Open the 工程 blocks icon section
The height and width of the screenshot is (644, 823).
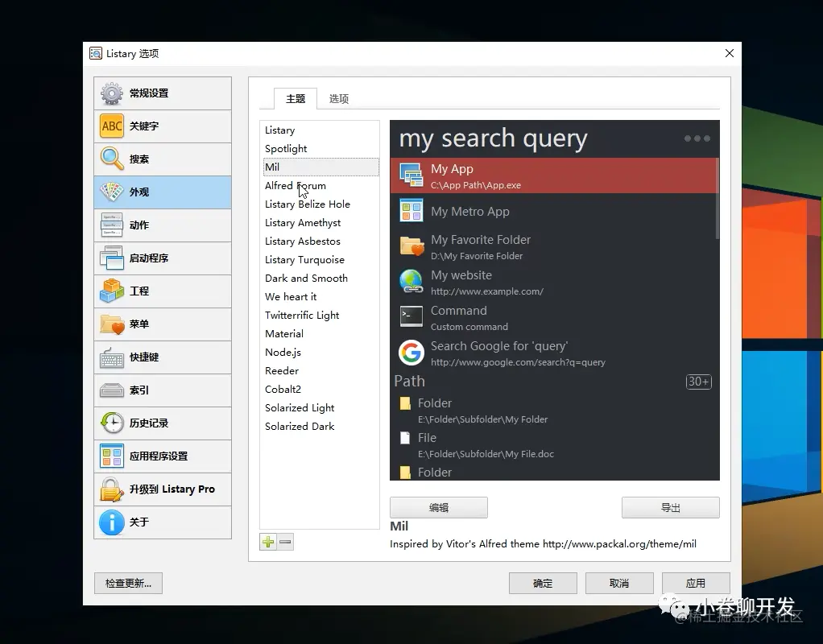point(111,291)
